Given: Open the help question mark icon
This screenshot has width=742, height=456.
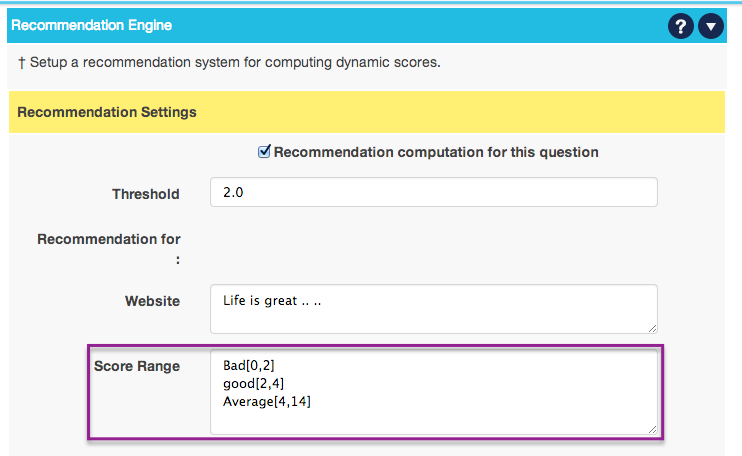Looking at the screenshot, I should (x=681, y=25).
